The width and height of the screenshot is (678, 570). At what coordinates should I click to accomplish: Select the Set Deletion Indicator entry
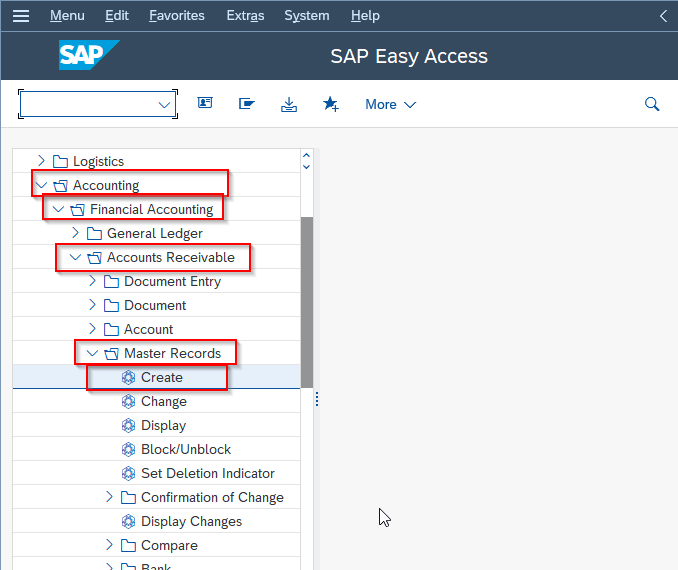208,474
